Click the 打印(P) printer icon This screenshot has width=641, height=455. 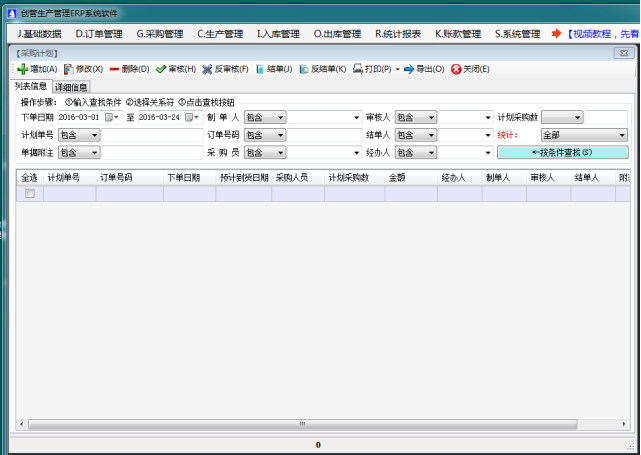357,69
